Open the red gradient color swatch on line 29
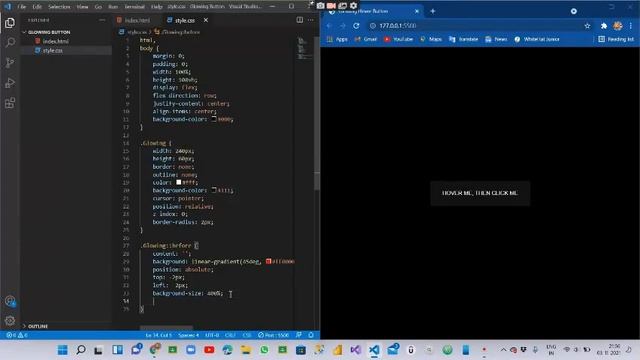Image resolution: width=640 pixels, height=360 pixels. pos(268,261)
